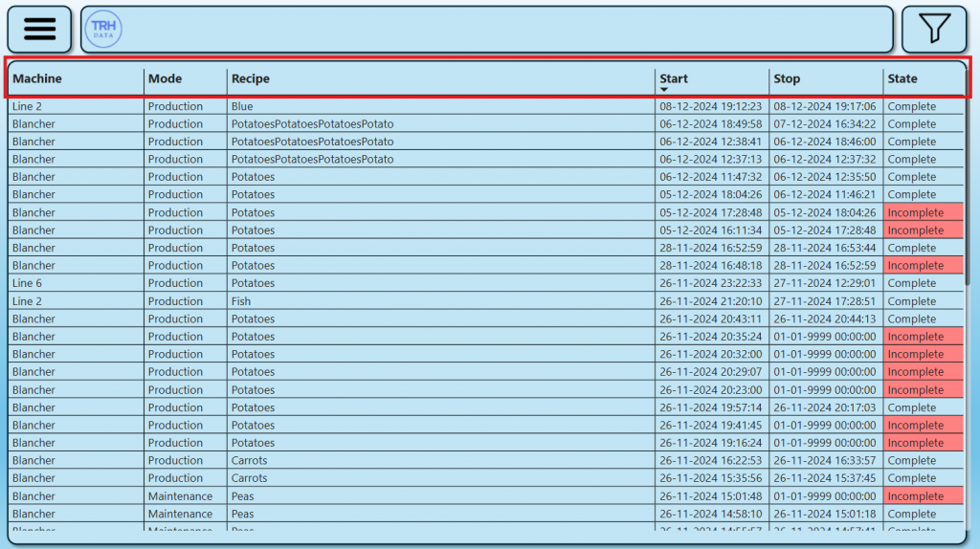Click the first red Incomplete state cell
This screenshot has width=980, height=549.
tap(923, 212)
